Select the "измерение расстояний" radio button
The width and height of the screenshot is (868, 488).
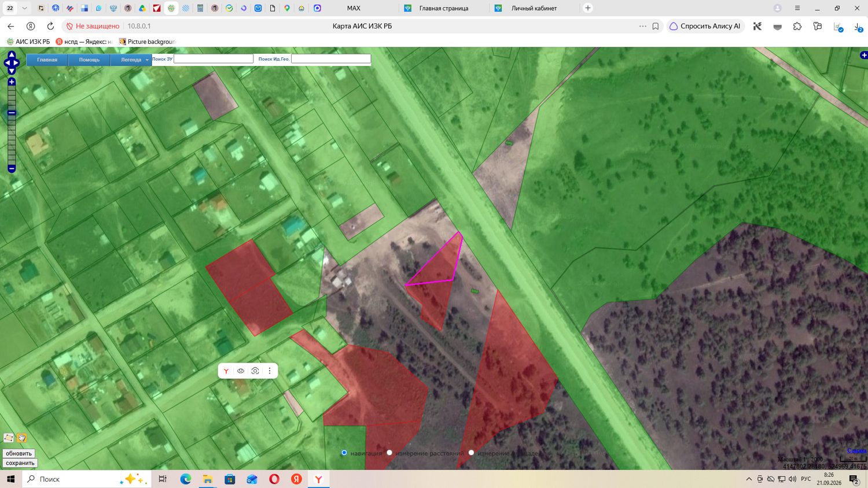click(x=389, y=453)
